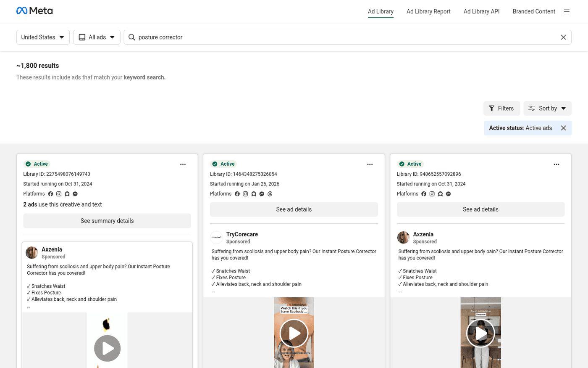Click Active badge on TryCorecare card
This screenshot has width=588, height=368.
pyautogui.click(x=224, y=164)
